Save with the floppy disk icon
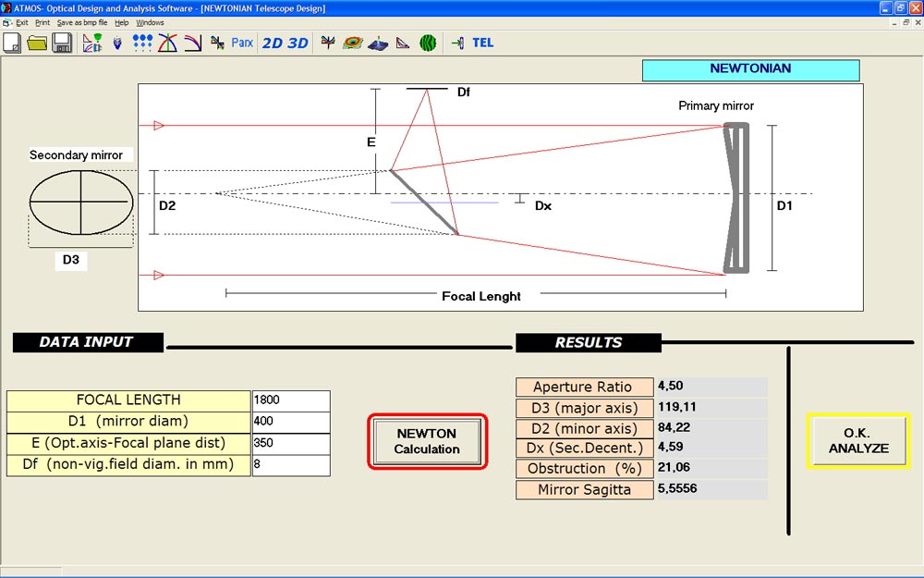The height and width of the screenshot is (578, 924). pyautogui.click(x=62, y=43)
